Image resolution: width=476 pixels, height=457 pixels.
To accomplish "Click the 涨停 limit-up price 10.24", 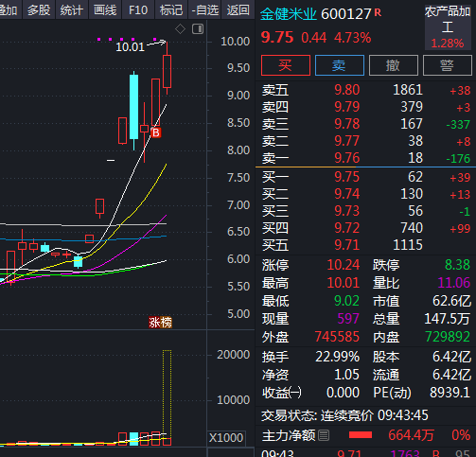I will 344,265.
